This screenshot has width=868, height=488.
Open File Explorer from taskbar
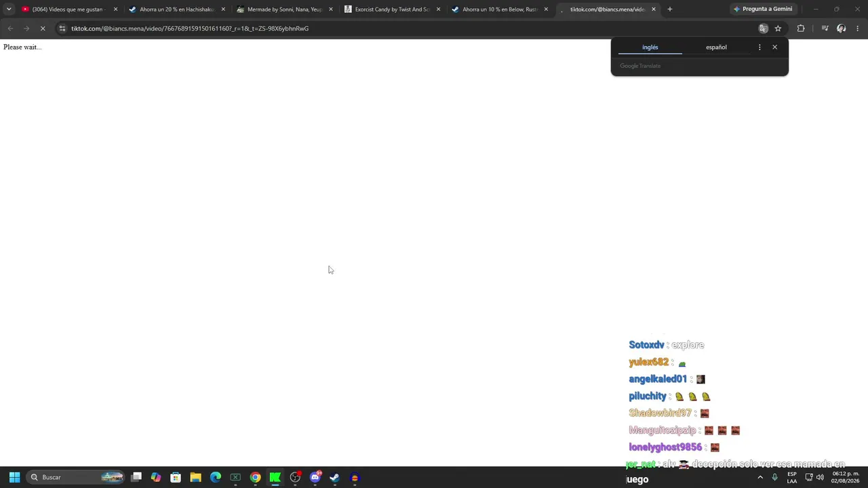click(195, 477)
